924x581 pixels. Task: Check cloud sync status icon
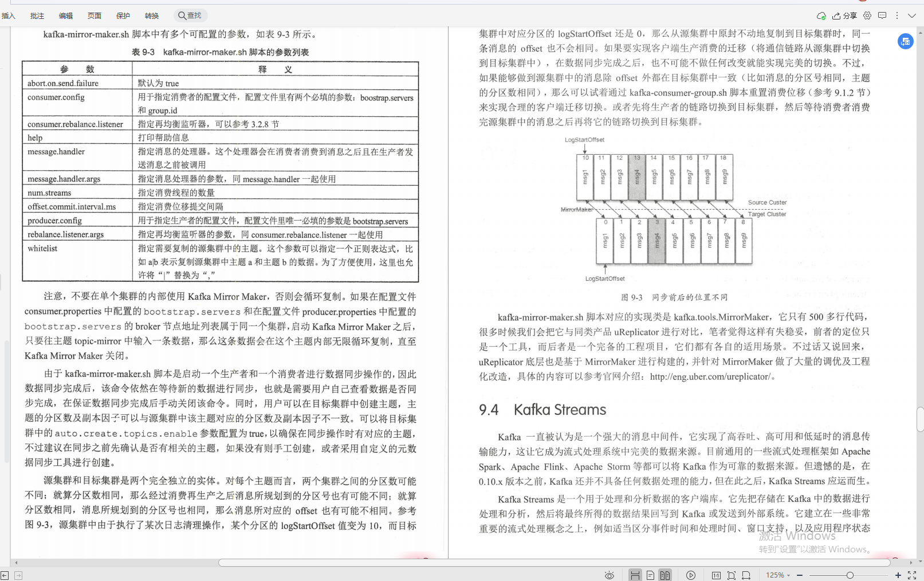click(x=821, y=15)
